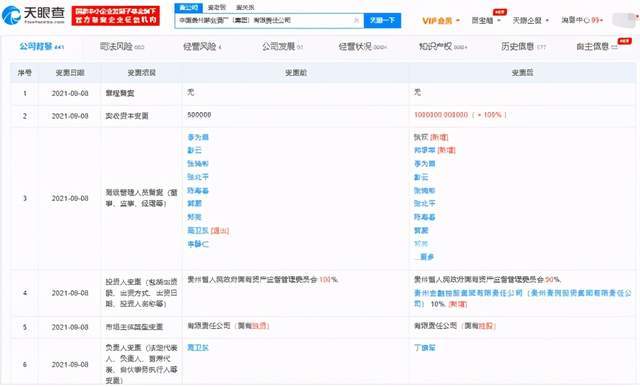The width and height of the screenshot is (640, 387).
Task: Open the 天眼企服 dropdown
Action: (x=531, y=20)
